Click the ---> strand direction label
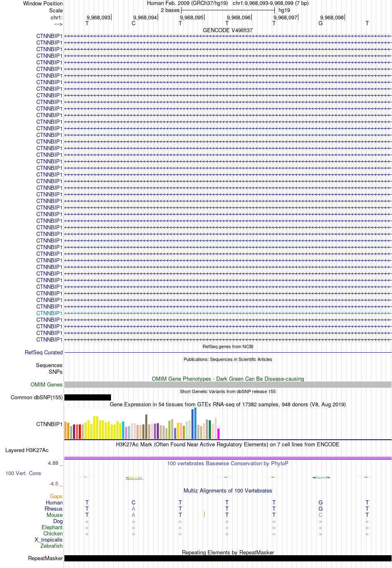Viewport: 392px width, 568px height. [x=58, y=24]
